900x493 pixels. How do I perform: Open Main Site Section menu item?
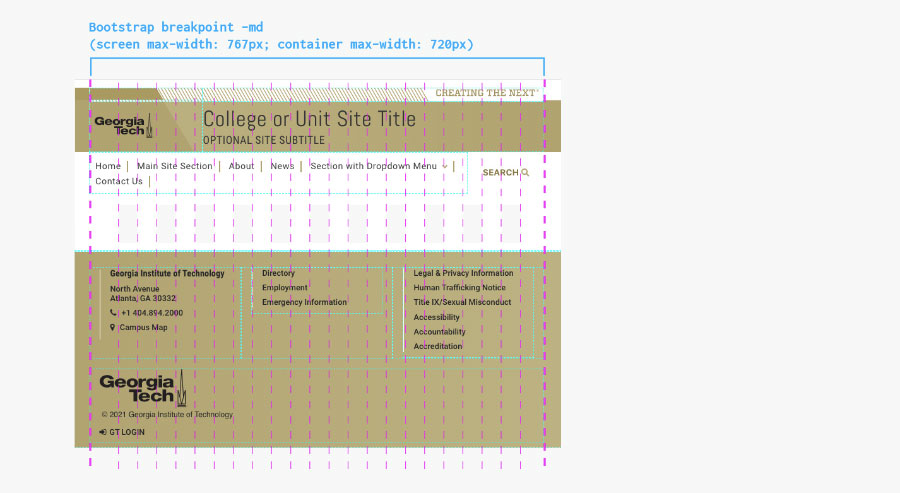pos(174,166)
